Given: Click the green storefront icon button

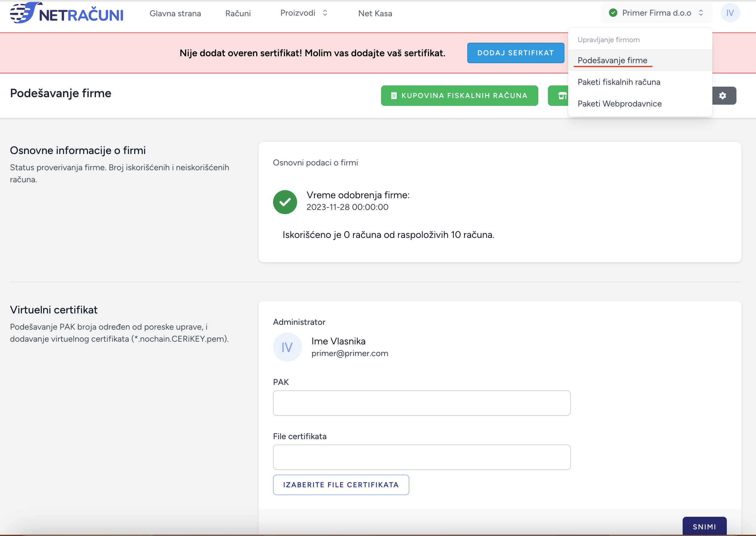Looking at the screenshot, I should [561, 96].
